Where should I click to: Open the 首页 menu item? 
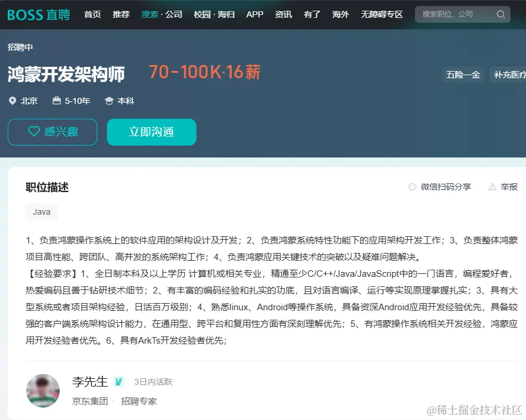point(93,14)
